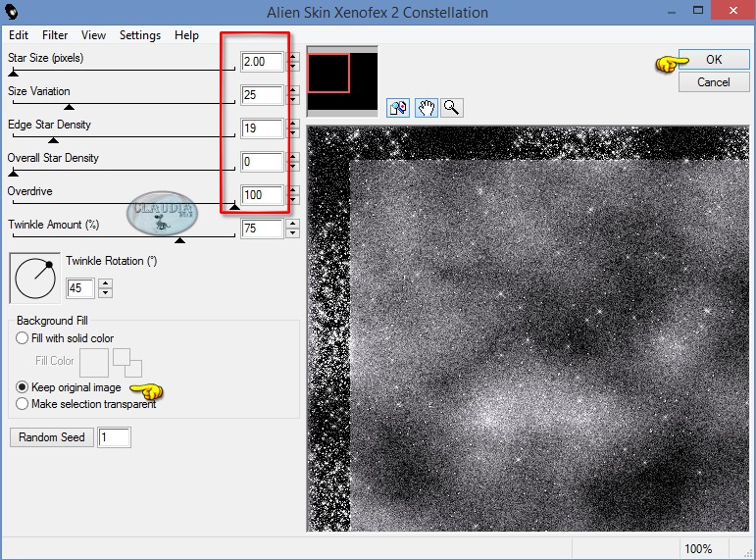Click the Random Seed number field
Image resolution: width=756 pixels, height=560 pixels.
point(114,437)
